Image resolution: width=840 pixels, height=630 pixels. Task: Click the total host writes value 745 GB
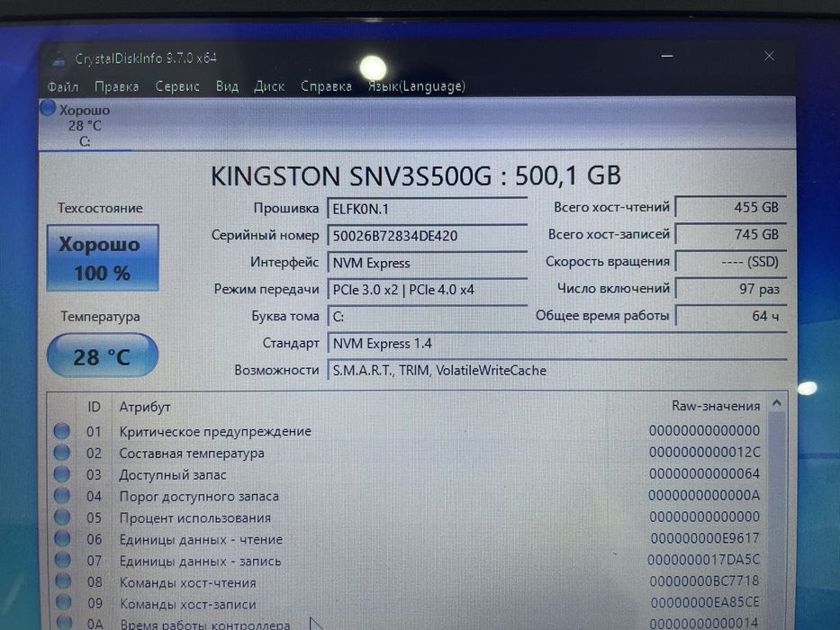coord(731,234)
